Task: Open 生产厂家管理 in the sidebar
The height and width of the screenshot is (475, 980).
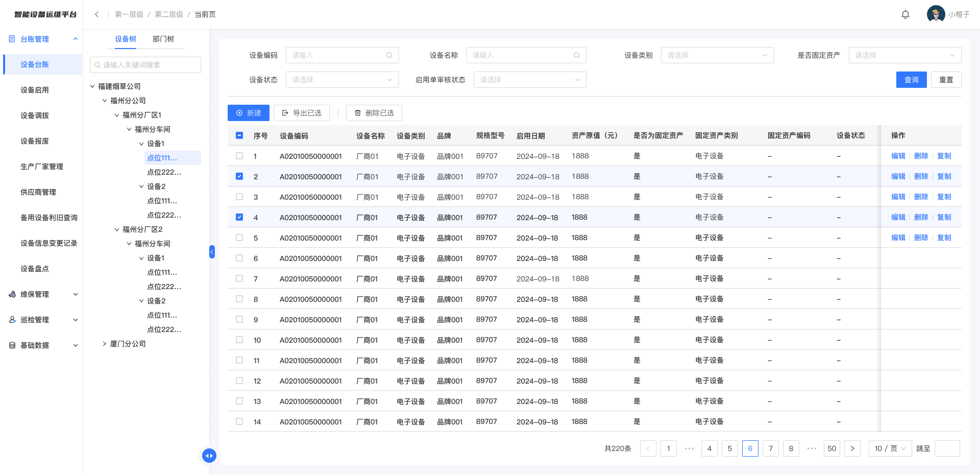Action: (x=42, y=167)
